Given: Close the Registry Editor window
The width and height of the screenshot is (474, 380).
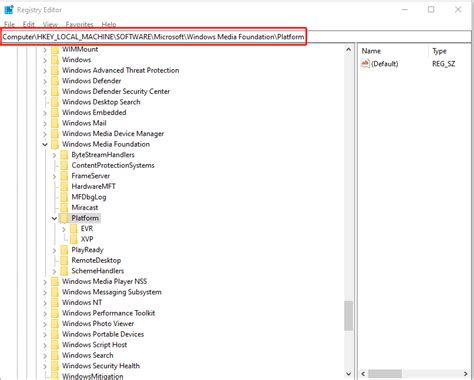Looking at the screenshot, I should click(x=458, y=10).
